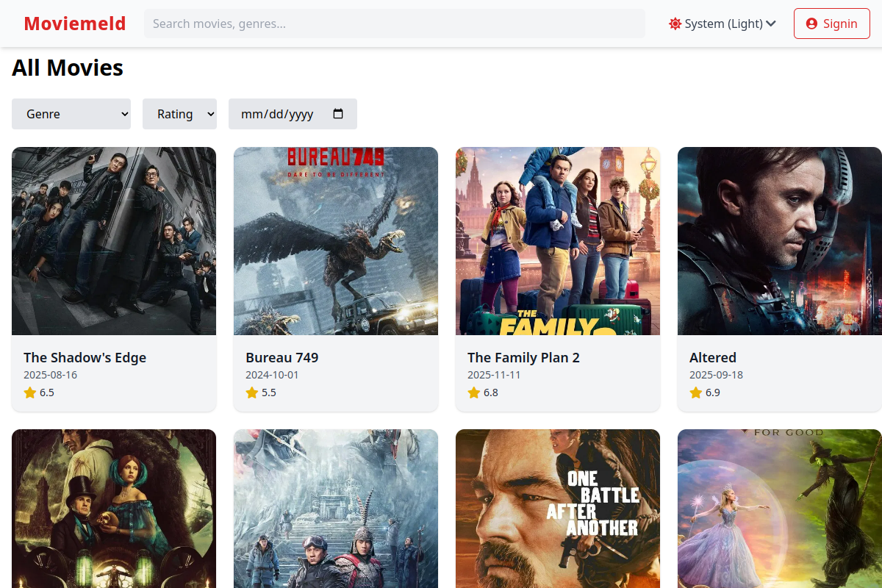This screenshot has height=588, width=882.
Task: Open the top-hat man and teal-haired woman poster
Action: (x=114, y=509)
